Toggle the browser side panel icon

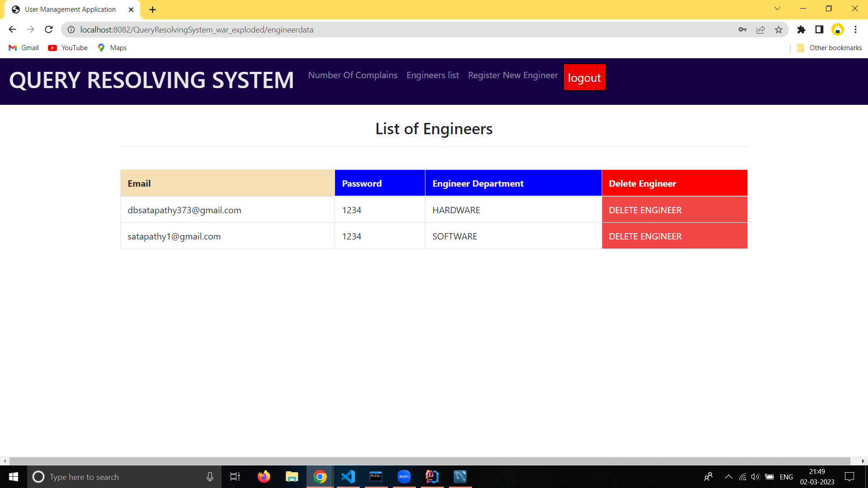[x=819, y=30]
